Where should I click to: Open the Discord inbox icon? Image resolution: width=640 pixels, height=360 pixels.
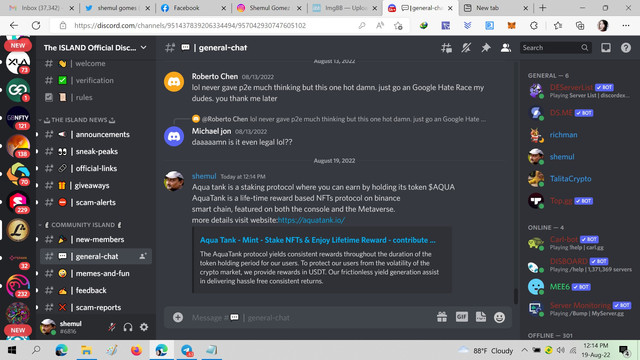tap(606, 48)
